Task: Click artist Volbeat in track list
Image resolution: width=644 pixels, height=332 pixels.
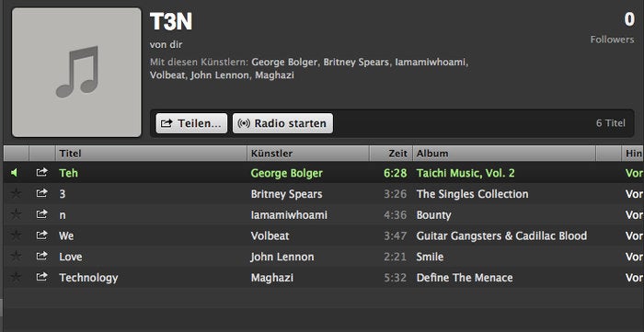Action: point(270,236)
